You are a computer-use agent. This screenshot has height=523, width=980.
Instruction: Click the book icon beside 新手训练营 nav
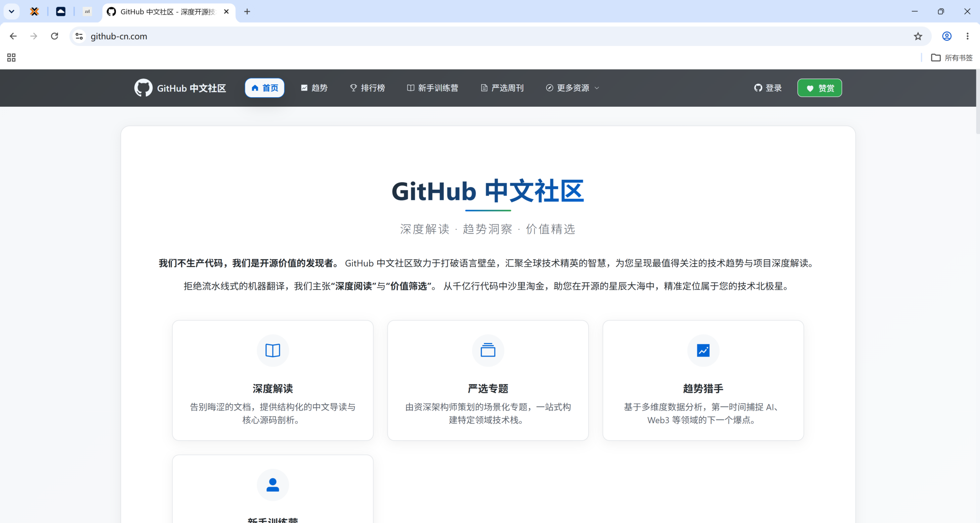tap(411, 88)
